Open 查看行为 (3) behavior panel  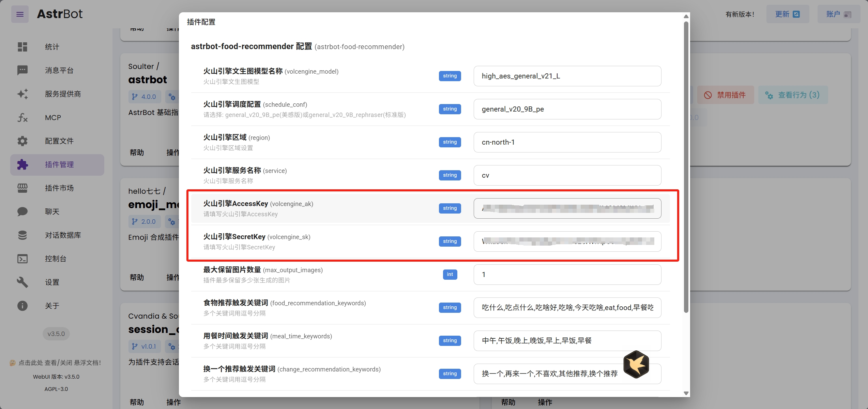tap(793, 95)
